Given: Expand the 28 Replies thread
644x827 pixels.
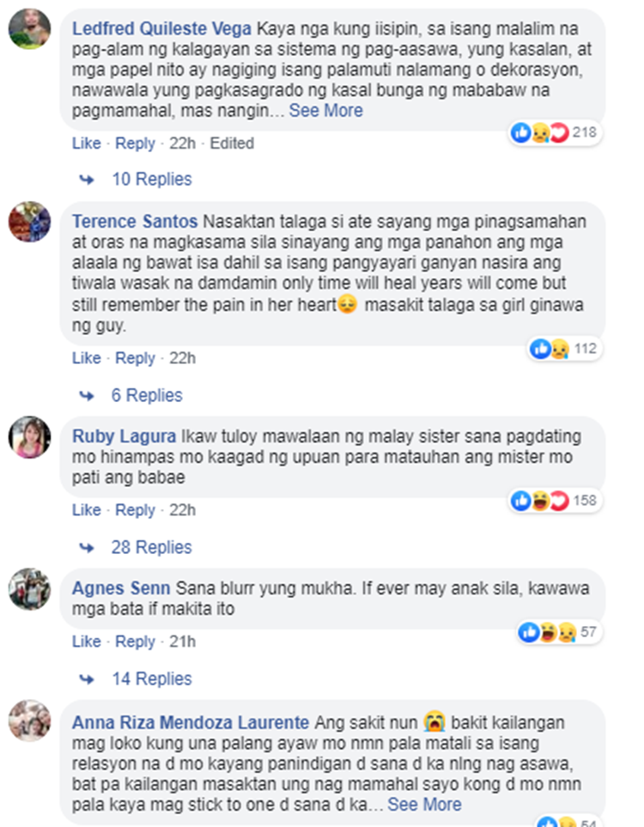Looking at the screenshot, I should point(151,547).
